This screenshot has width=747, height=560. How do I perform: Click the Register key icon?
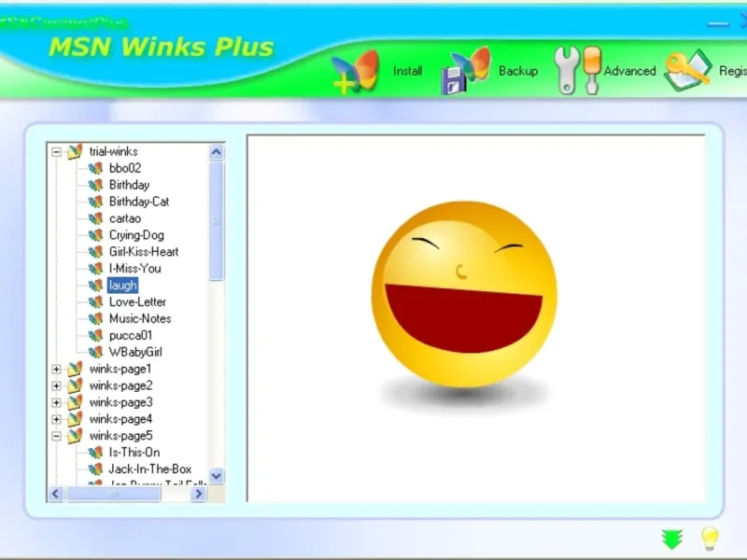point(687,71)
